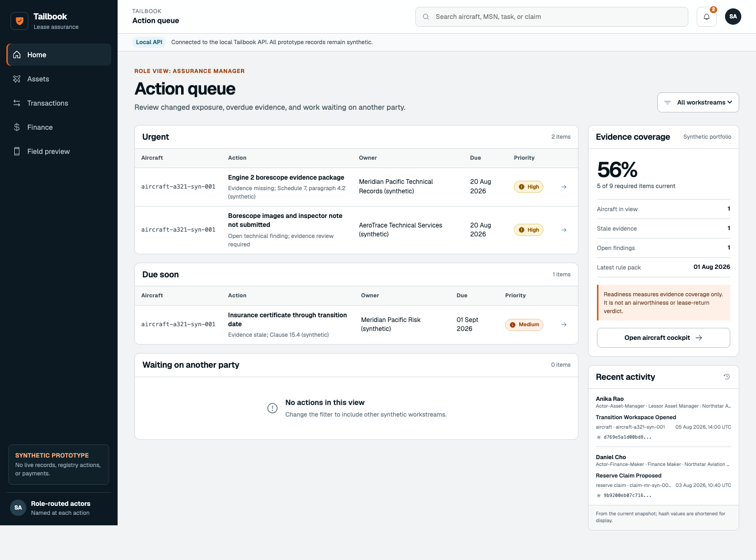This screenshot has width=756, height=560.
Task: Click Anika Rao in recent activity
Action: point(610,399)
